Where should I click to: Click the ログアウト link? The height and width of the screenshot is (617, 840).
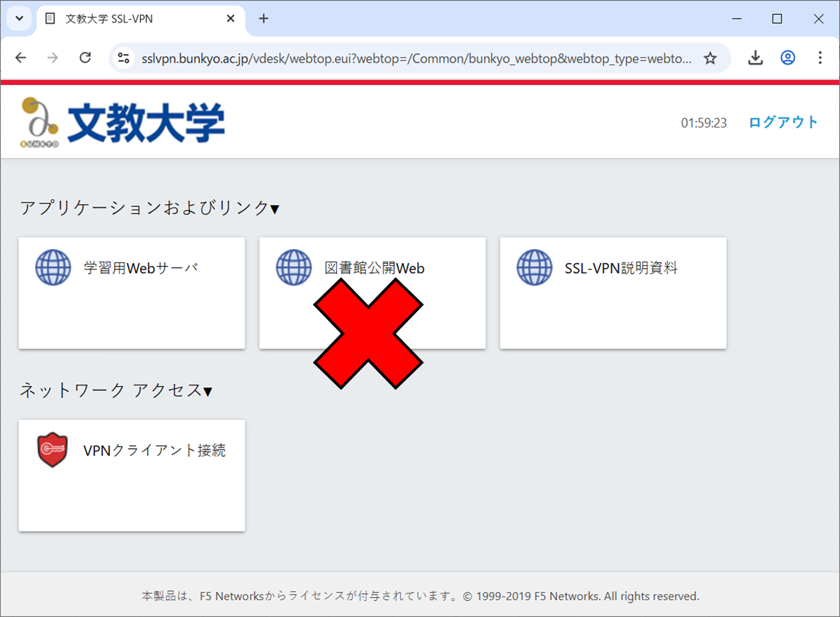pyautogui.click(x=783, y=122)
